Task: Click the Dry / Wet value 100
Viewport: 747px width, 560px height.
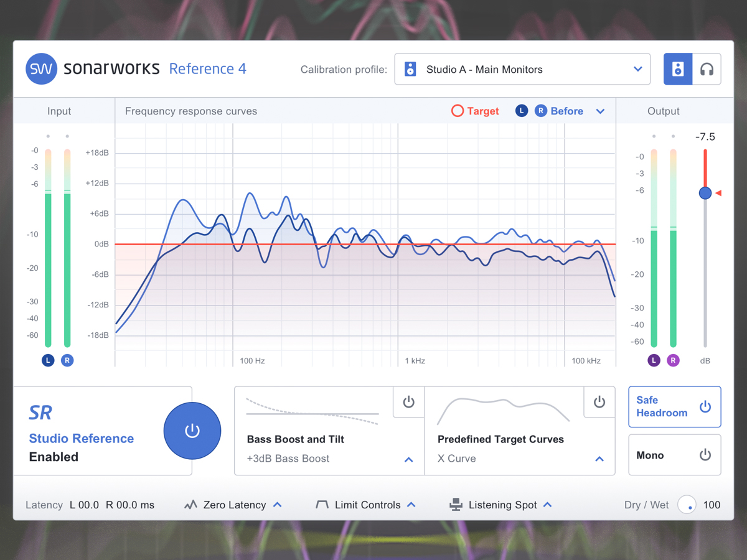Action: click(712, 505)
